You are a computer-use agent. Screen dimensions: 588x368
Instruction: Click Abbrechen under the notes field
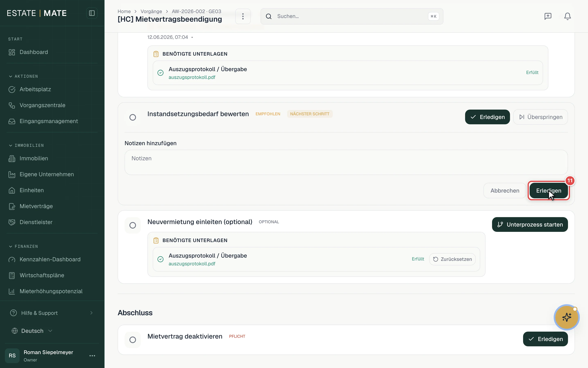[x=505, y=191]
